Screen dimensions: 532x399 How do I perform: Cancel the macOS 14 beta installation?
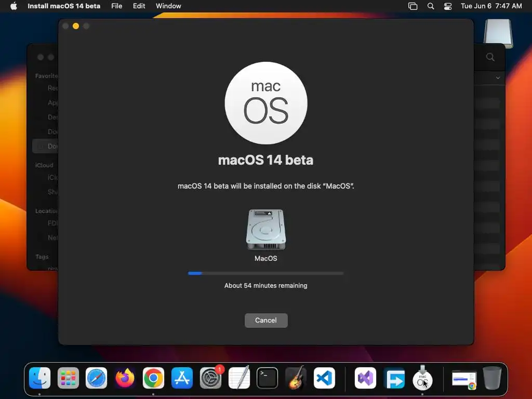click(266, 320)
